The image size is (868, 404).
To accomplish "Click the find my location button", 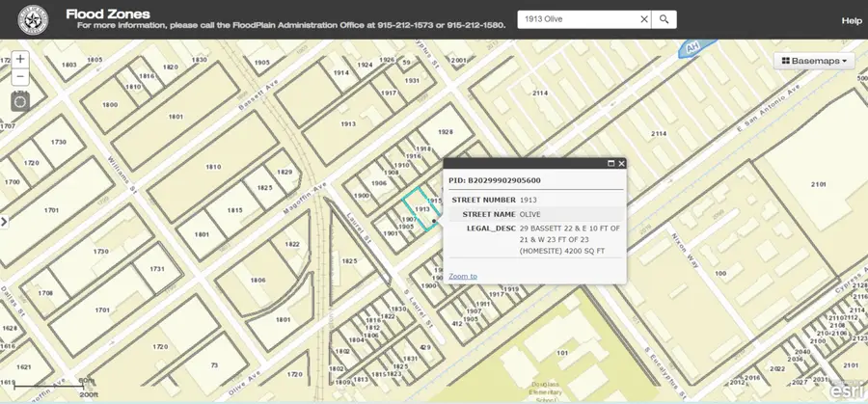I will (20, 101).
